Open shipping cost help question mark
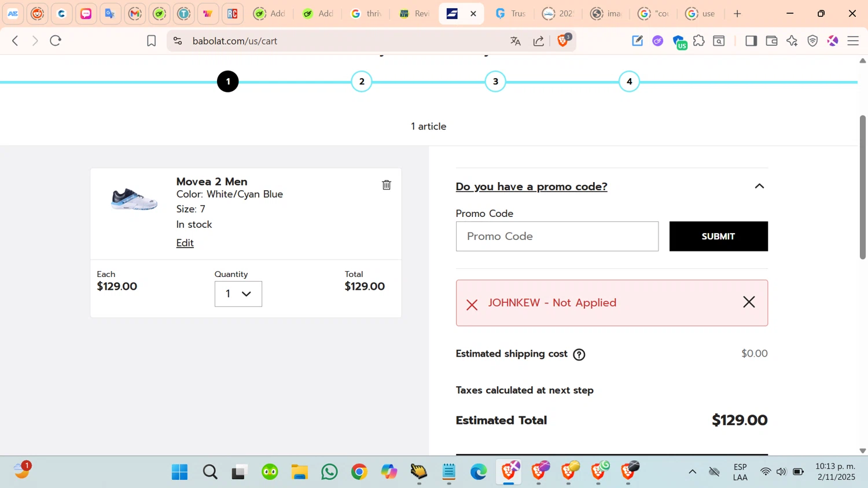 pyautogui.click(x=579, y=354)
